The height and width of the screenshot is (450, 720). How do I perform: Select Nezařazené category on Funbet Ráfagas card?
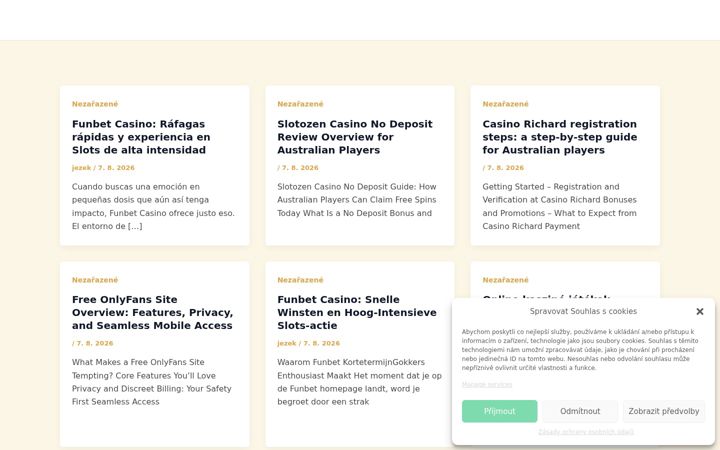point(95,104)
